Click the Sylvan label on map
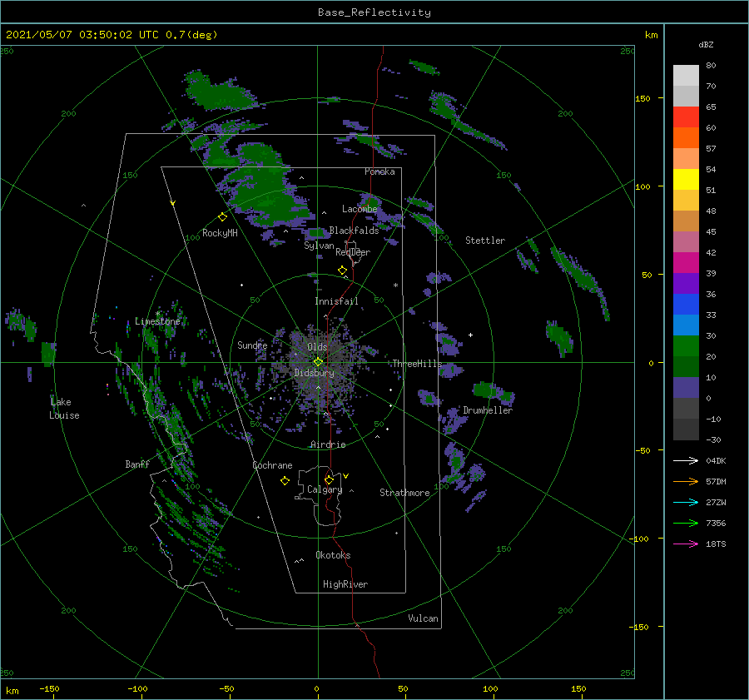 (x=319, y=246)
